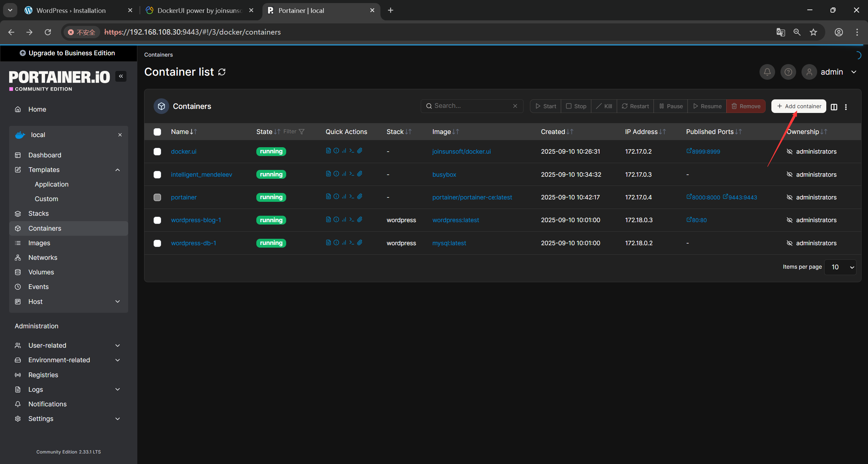This screenshot has height=464, width=868.
Task: Check the wordpress-db-1 container checkbox
Action: pyautogui.click(x=157, y=243)
